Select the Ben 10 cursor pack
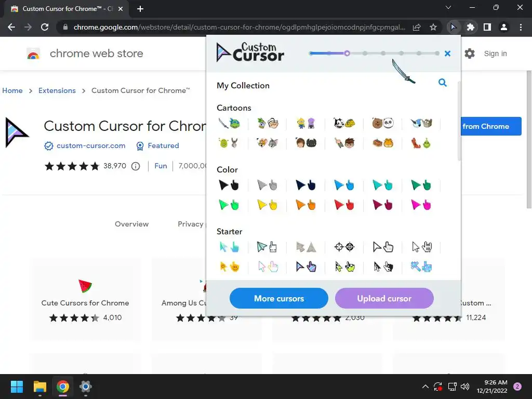 (x=344, y=143)
